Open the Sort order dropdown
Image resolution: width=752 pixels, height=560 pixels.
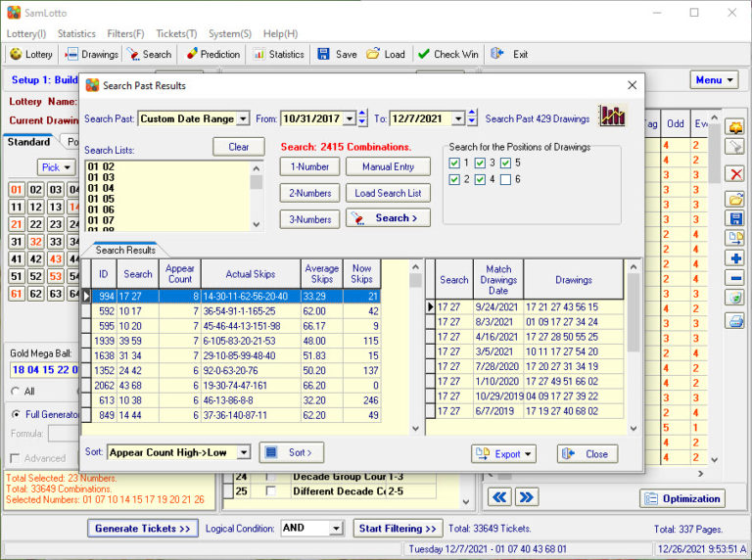pyautogui.click(x=244, y=452)
